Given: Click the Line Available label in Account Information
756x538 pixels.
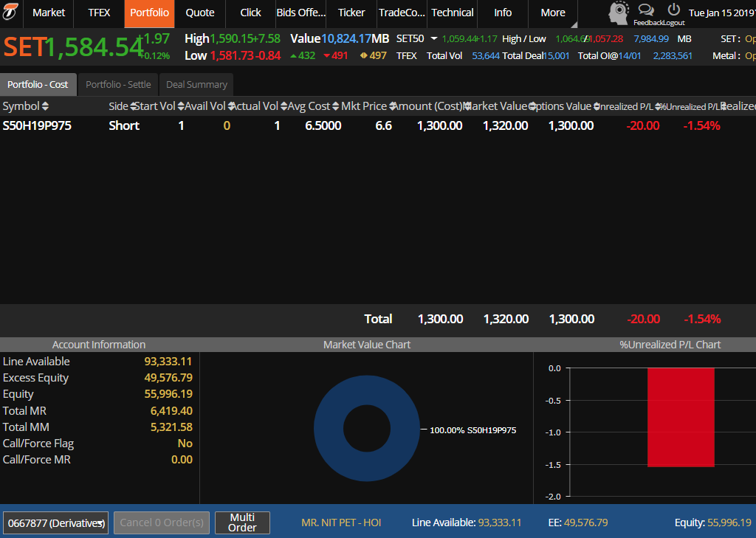Looking at the screenshot, I should tap(36, 362).
